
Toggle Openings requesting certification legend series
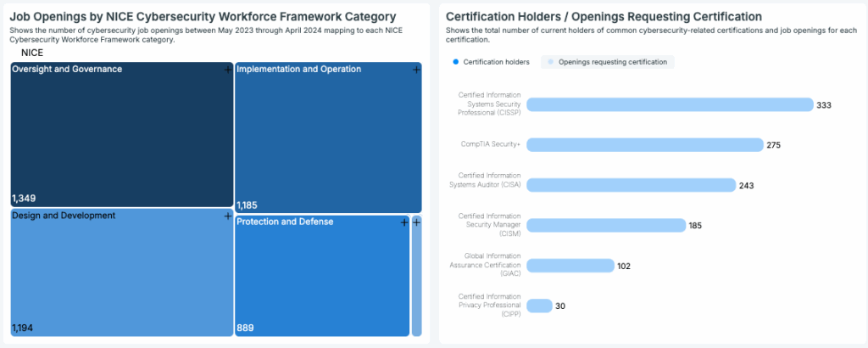607,62
